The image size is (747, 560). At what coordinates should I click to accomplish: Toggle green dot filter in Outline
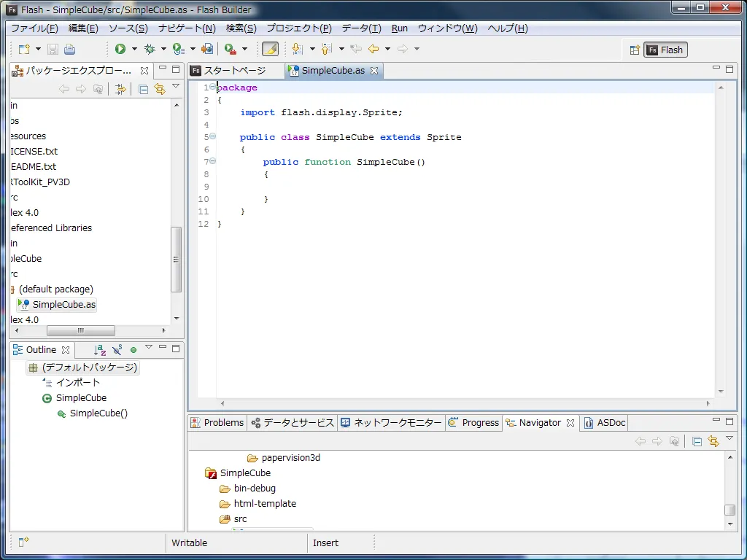(133, 350)
